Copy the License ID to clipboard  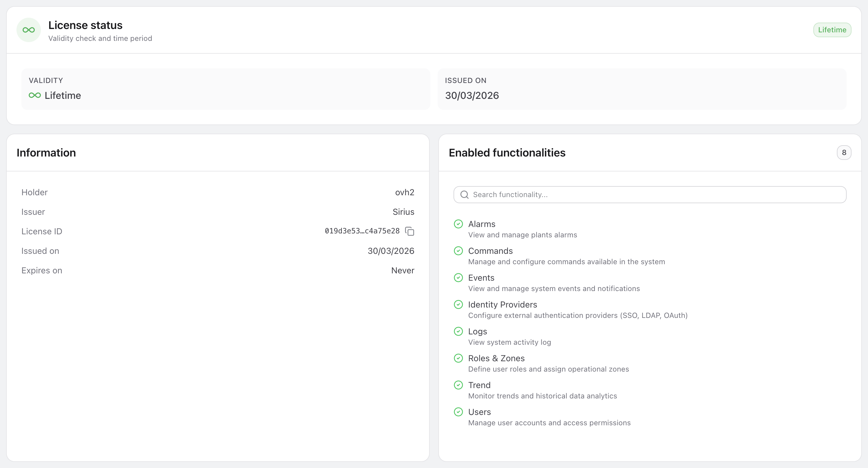click(x=409, y=231)
